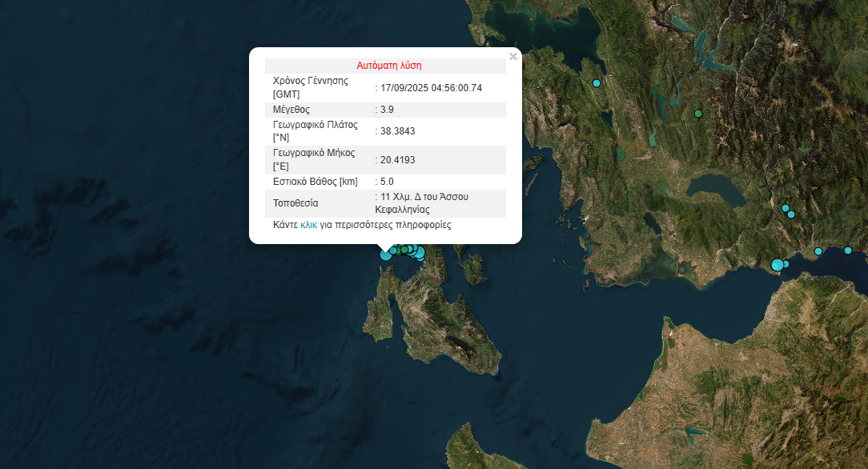The height and width of the screenshot is (469, 868).
Task: Click the blue 'κλικ' link for more information
Action: (308, 226)
